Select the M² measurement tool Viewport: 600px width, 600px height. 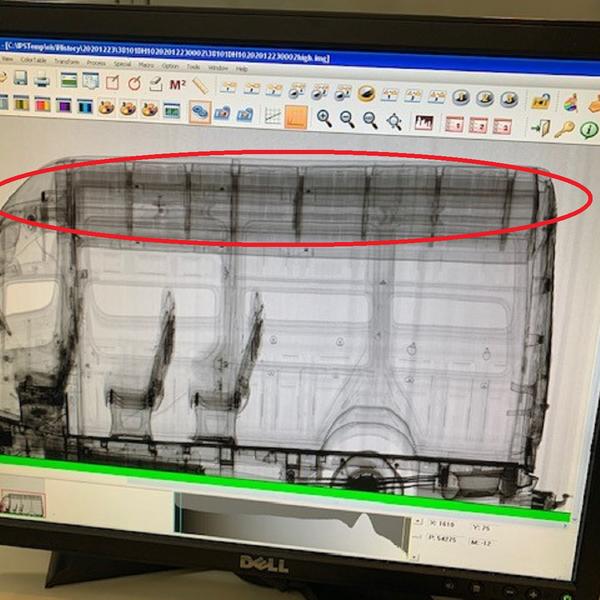(178, 85)
